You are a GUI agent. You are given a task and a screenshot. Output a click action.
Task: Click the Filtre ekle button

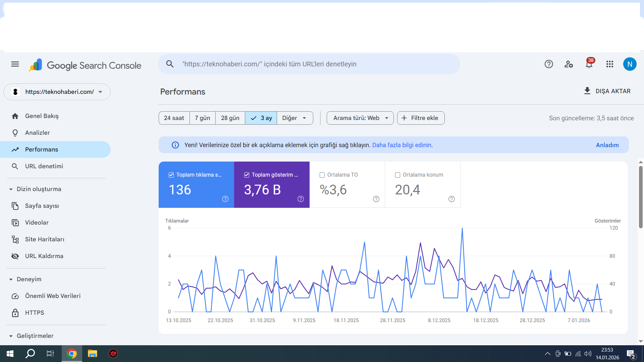coord(421,118)
